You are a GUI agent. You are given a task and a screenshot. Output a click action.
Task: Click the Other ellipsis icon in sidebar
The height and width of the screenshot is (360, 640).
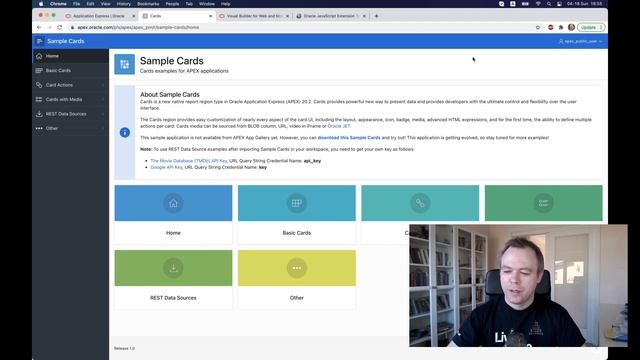coord(39,129)
